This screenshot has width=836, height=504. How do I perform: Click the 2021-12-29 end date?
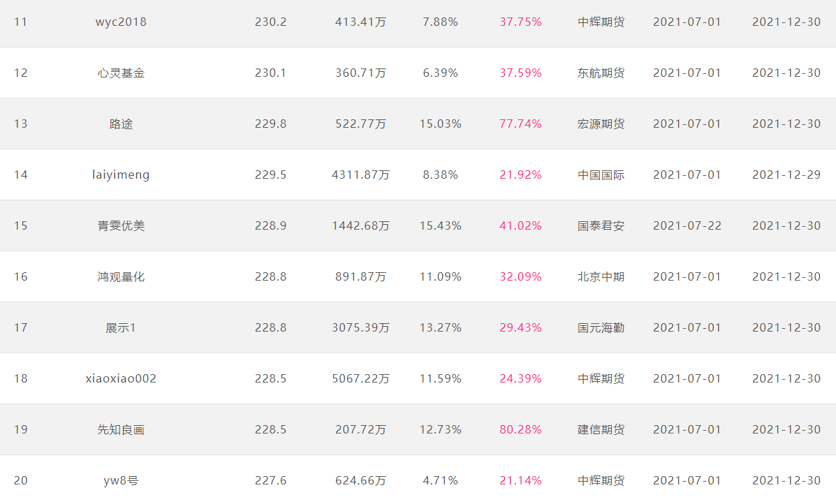(786, 175)
